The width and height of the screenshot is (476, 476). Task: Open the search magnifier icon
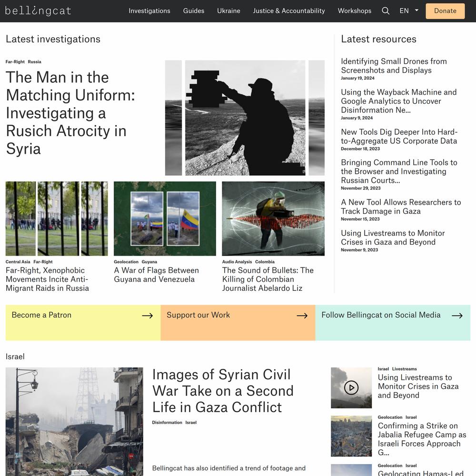386,11
